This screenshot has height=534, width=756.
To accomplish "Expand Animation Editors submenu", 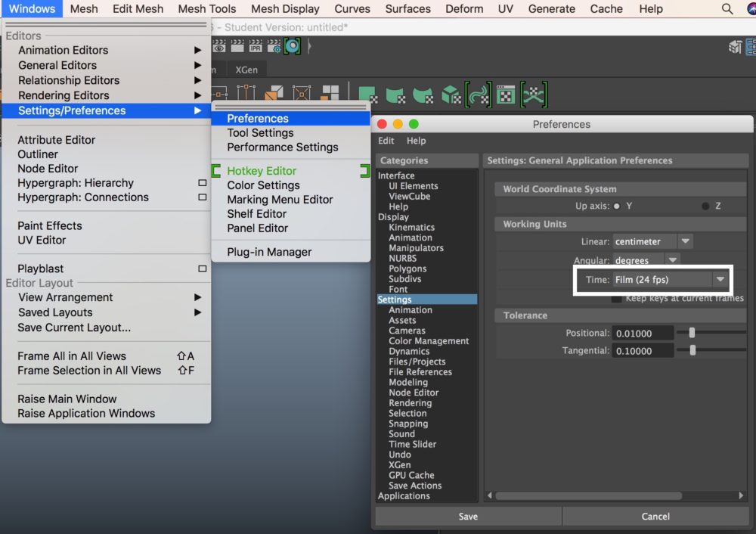I will click(x=197, y=50).
